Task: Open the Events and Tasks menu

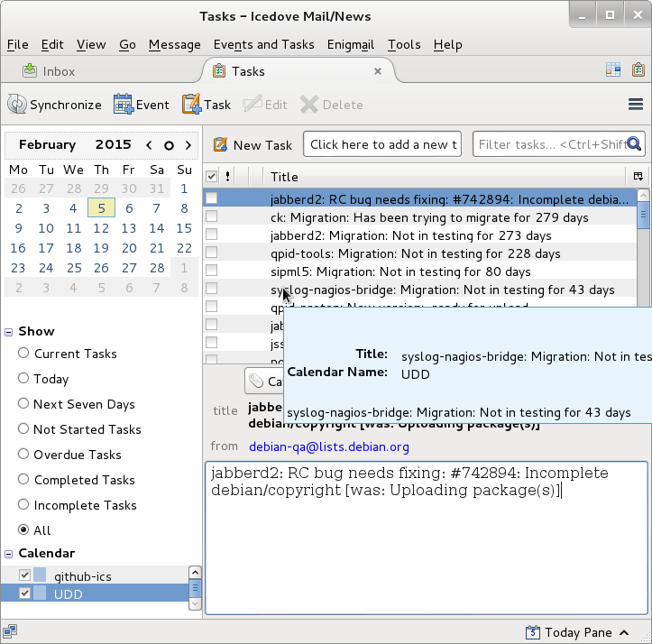Action: [x=263, y=44]
